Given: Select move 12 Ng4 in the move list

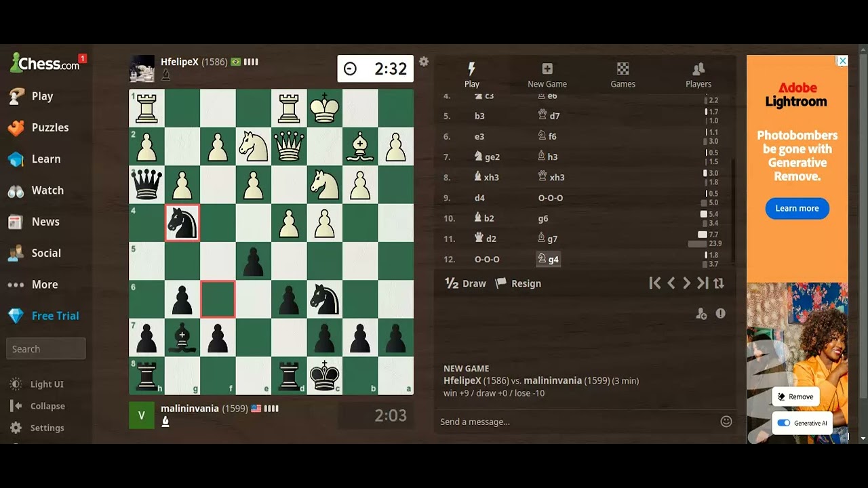Looking at the screenshot, I should click(x=548, y=259).
